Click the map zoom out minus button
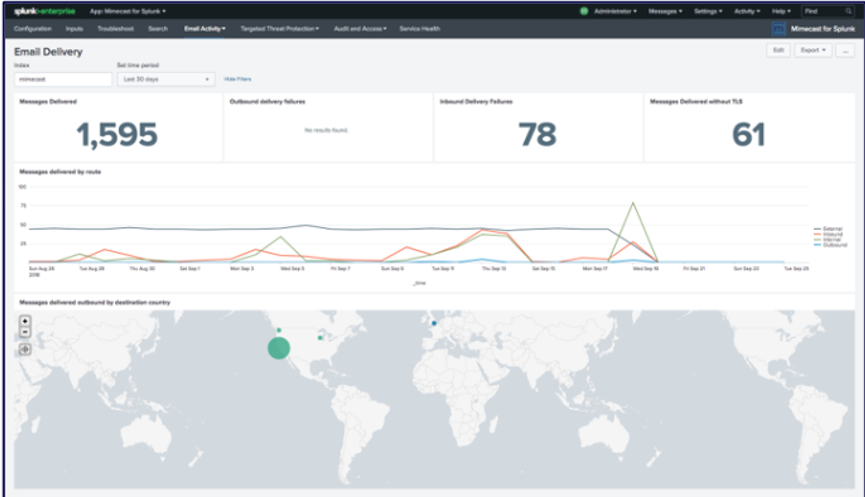The height and width of the screenshot is (497, 865). (25, 333)
